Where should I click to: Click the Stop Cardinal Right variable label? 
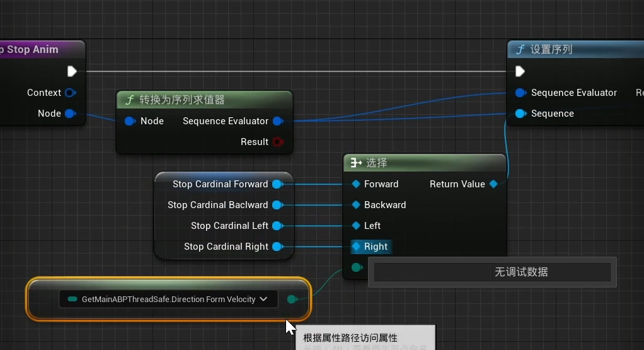[x=226, y=247]
